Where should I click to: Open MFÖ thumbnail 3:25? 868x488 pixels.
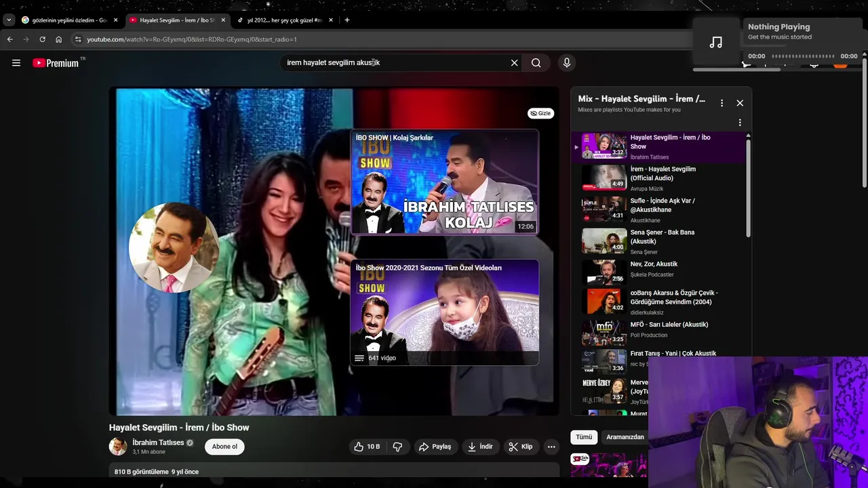(604, 333)
